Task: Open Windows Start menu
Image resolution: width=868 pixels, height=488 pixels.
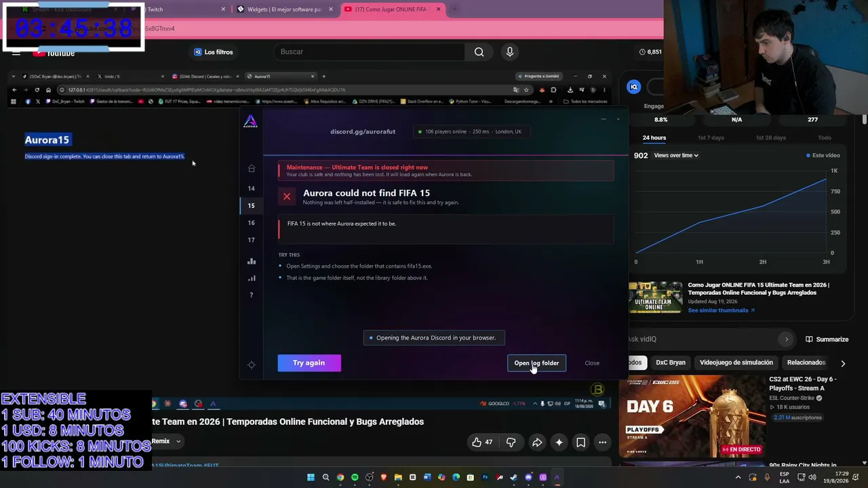Action: [x=311, y=477]
